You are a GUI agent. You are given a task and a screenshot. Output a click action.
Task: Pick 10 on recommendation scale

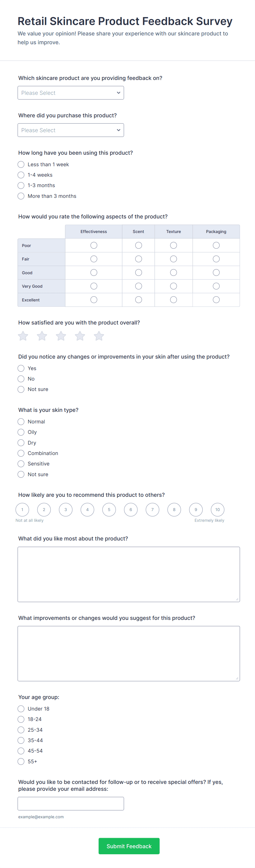(217, 509)
